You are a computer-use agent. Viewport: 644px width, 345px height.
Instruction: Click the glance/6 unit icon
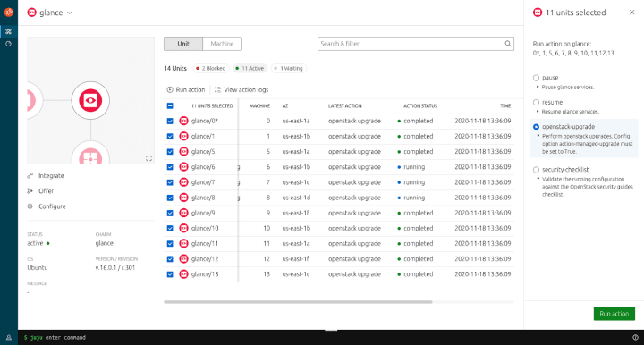pos(183,167)
